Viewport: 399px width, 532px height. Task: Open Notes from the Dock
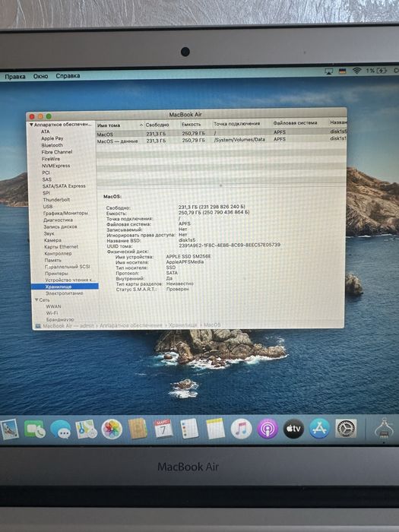tap(215, 429)
